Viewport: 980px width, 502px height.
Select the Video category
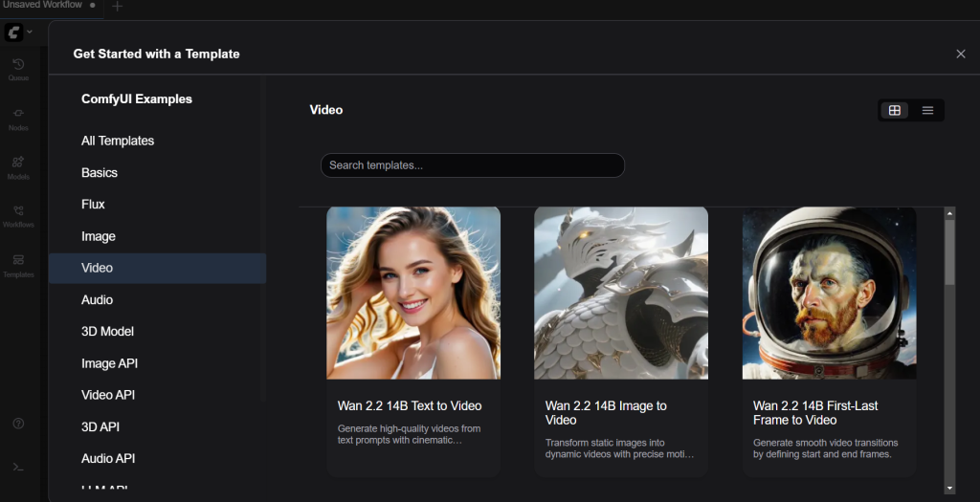click(158, 268)
